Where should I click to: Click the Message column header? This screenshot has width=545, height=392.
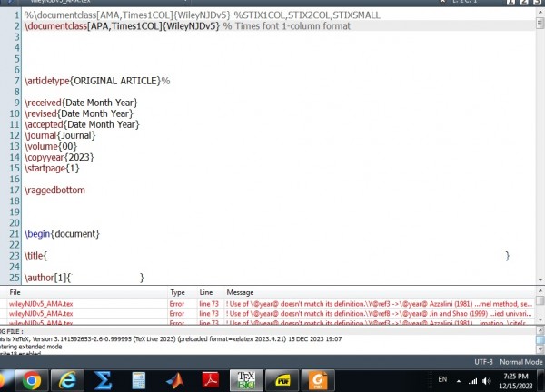pyautogui.click(x=241, y=293)
